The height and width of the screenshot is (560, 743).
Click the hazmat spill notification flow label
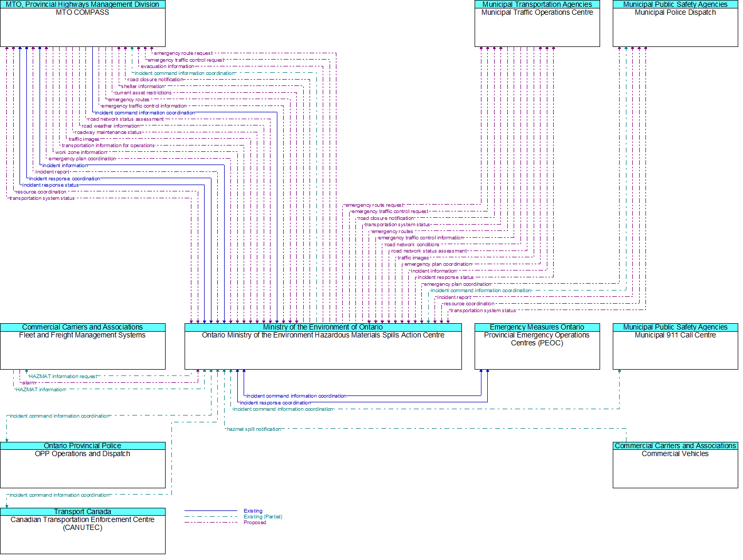tap(254, 429)
